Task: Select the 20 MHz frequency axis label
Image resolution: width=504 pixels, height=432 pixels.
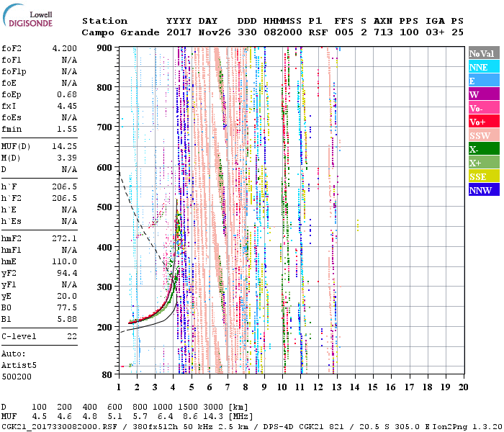Action: pyautogui.click(x=461, y=387)
